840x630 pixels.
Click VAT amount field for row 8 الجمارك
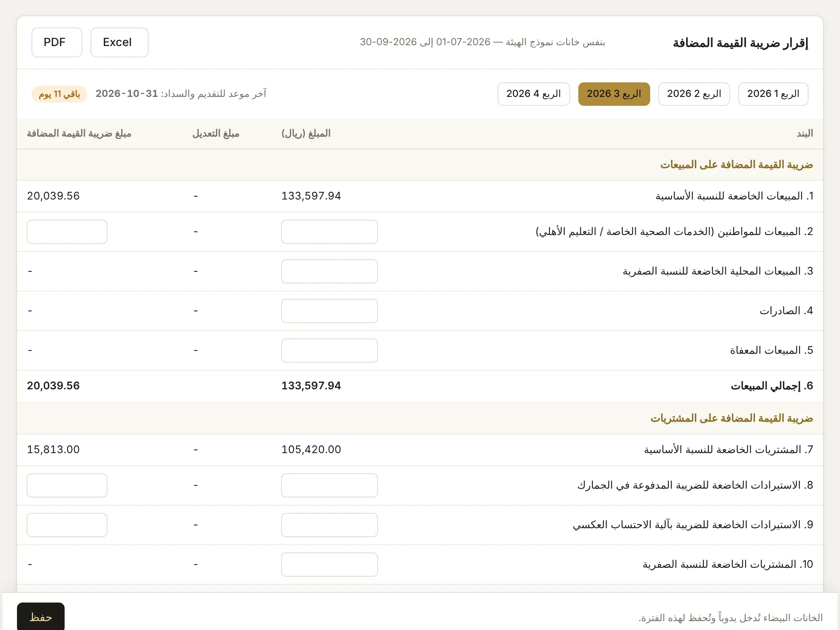[67, 485]
